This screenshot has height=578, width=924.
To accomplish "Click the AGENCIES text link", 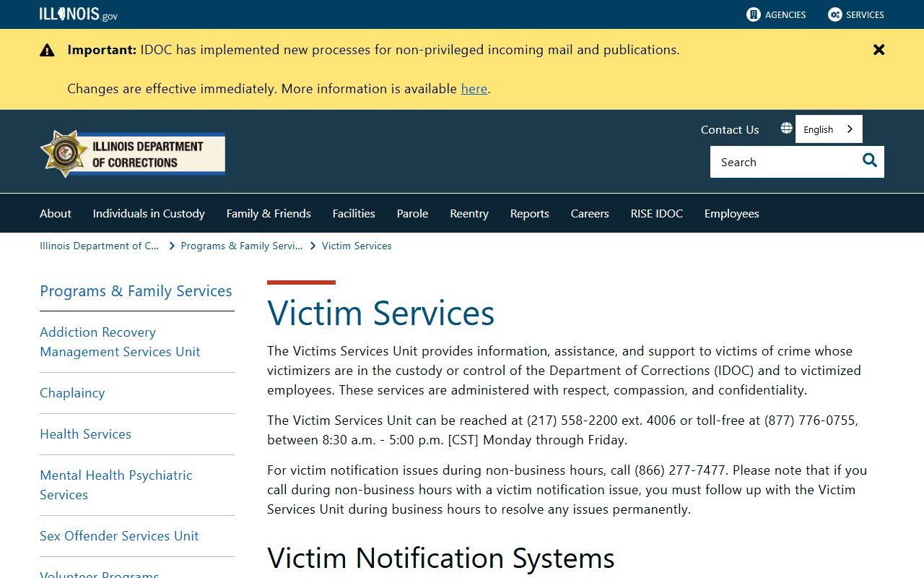I will (785, 14).
